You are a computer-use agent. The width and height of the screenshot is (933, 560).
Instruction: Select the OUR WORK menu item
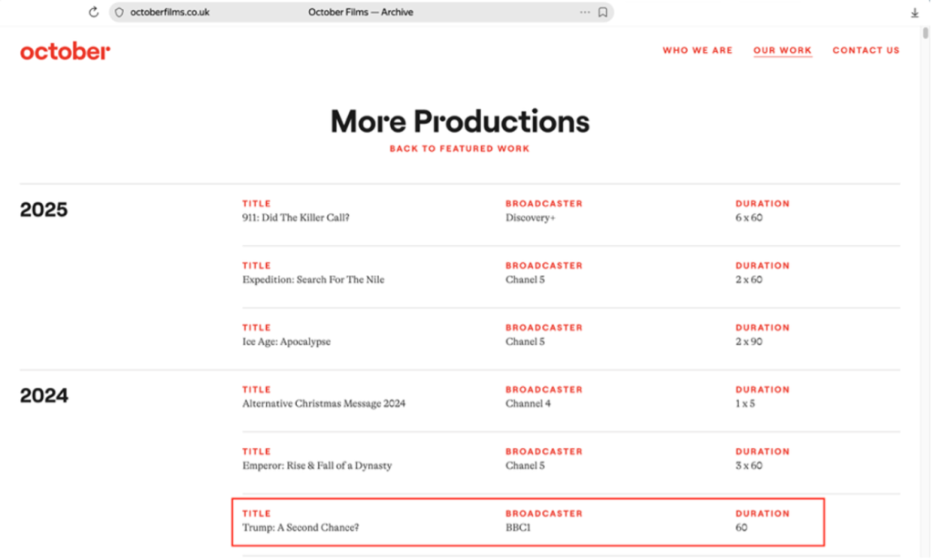[x=782, y=50]
